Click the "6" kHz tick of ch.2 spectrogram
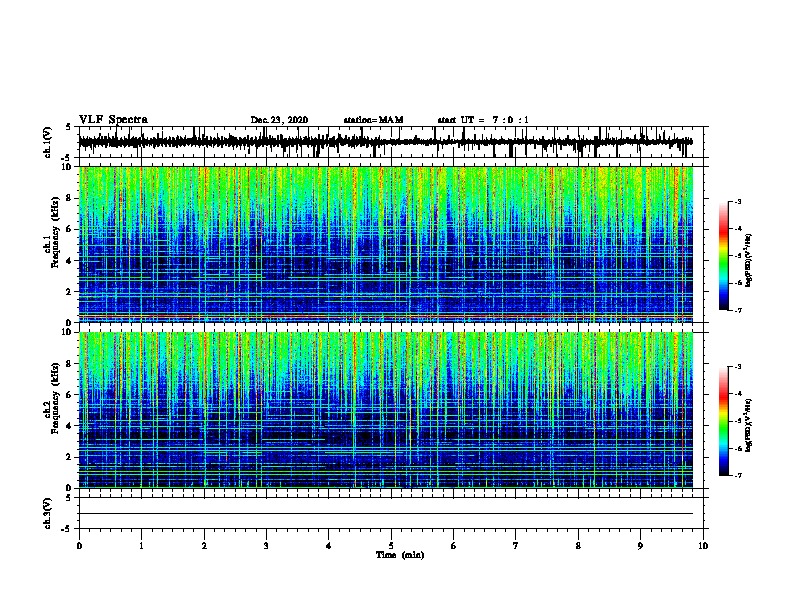 [69, 394]
